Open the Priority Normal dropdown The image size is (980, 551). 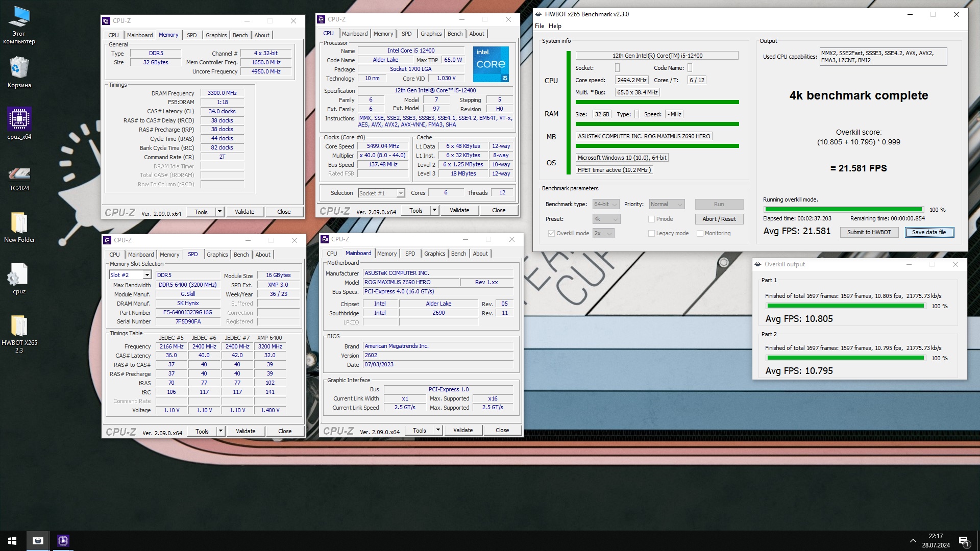(667, 204)
